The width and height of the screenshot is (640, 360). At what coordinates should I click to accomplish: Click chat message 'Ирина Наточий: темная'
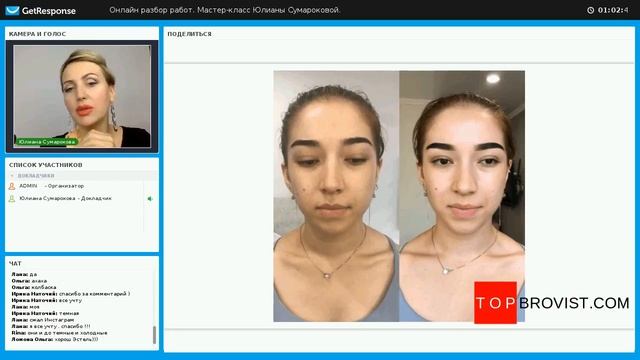(45, 313)
